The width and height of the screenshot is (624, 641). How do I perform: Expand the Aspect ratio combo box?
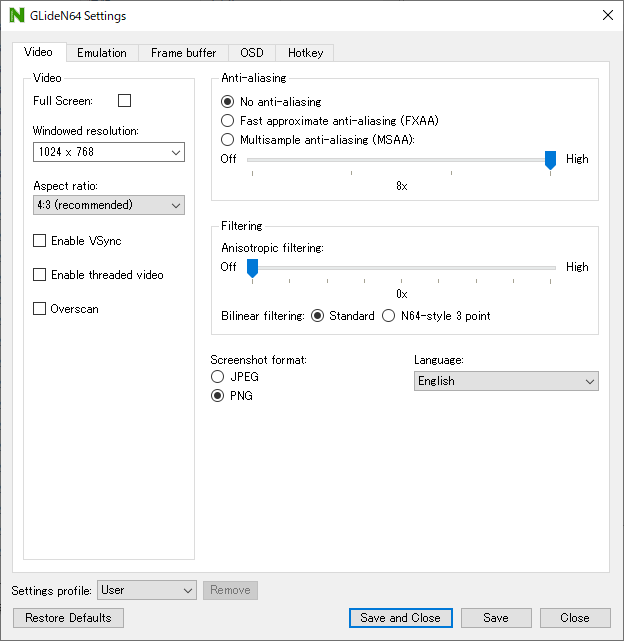coord(108,205)
